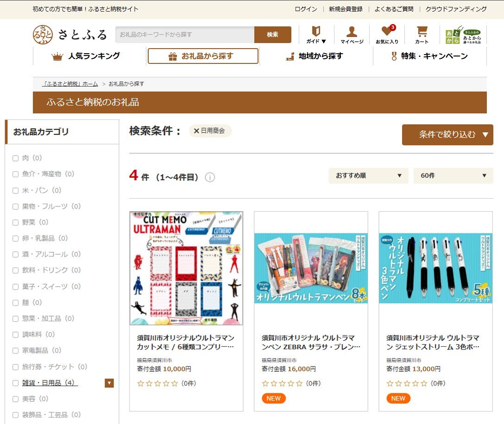The height and width of the screenshot is (424, 504).
Task: Open the Ultraman 3色ペン thumbnail
Action: [435, 268]
